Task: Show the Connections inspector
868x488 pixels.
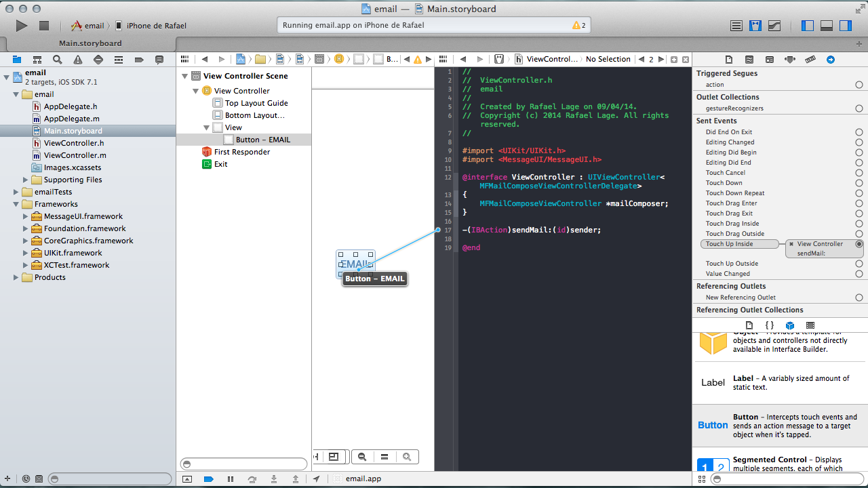Action: click(x=831, y=60)
